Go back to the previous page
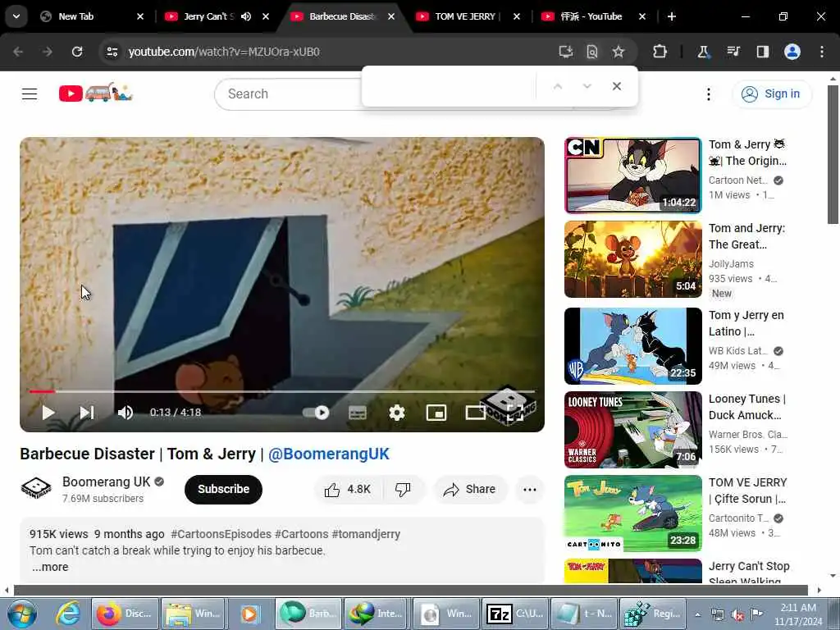 coord(18,52)
